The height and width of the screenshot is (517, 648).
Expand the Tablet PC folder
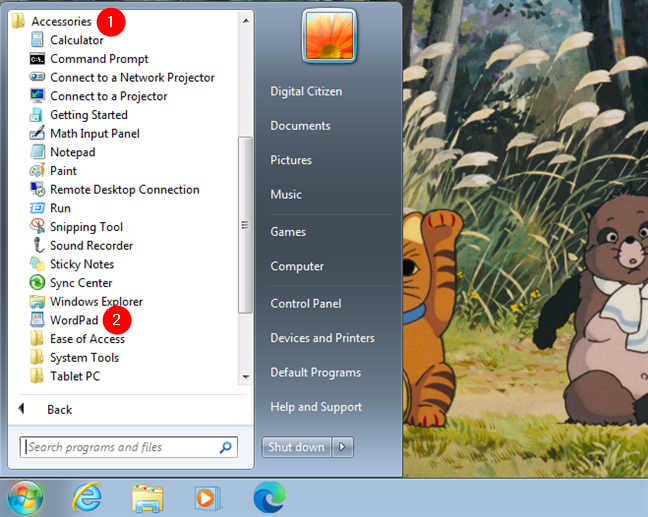click(x=65, y=376)
